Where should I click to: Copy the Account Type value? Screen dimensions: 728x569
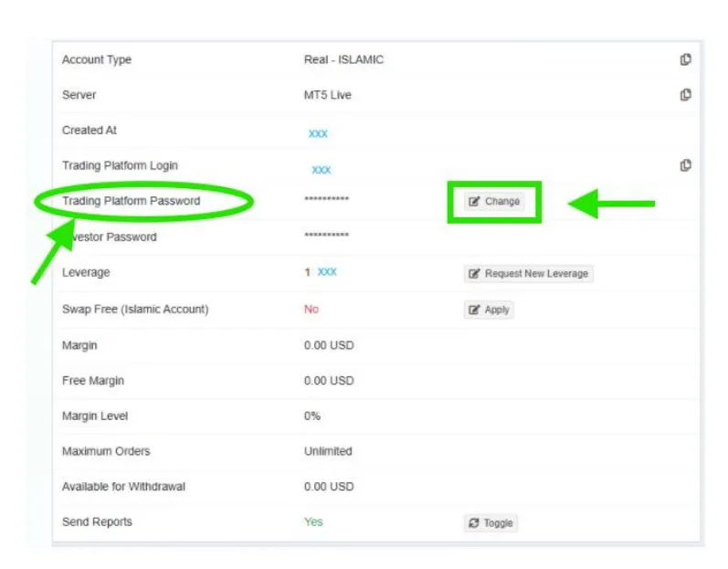coord(685,60)
